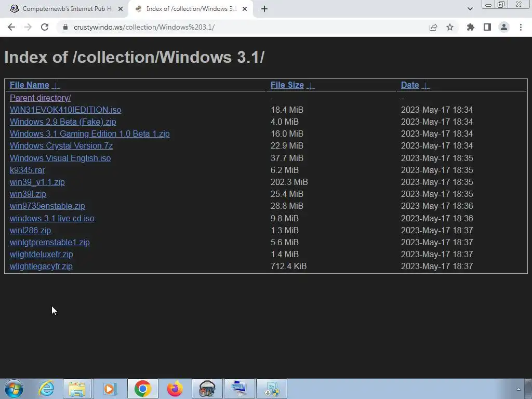This screenshot has width=532, height=399.
Task: Download WIN31EVOK410IEDITION.iso
Action: [x=65, y=110]
